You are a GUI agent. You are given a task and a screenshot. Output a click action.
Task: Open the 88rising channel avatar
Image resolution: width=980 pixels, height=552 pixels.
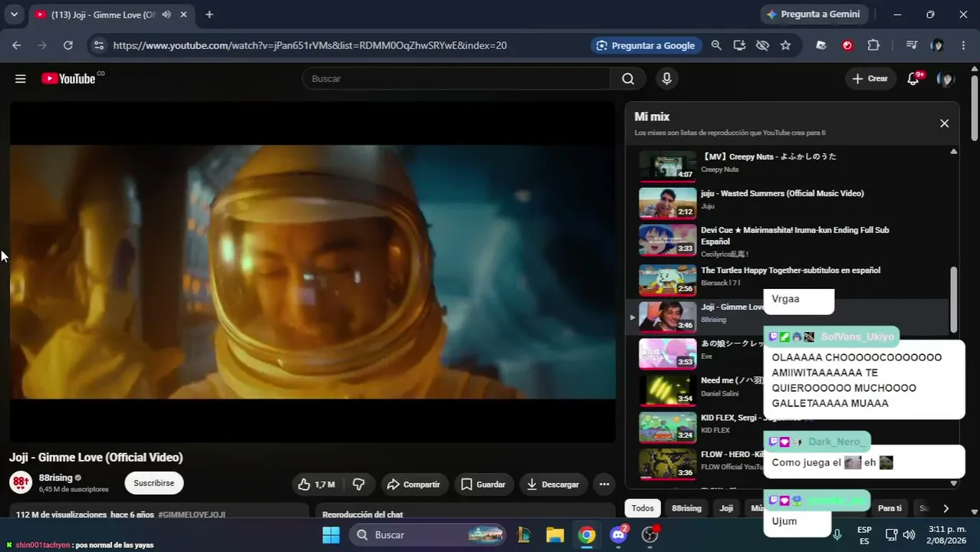(x=21, y=483)
